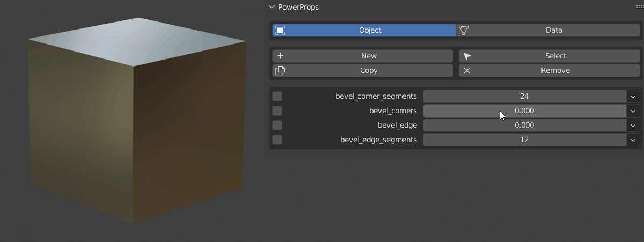Tick the bevel_edge checkbox
The width and height of the screenshot is (644, 242).
coord(277,125)
